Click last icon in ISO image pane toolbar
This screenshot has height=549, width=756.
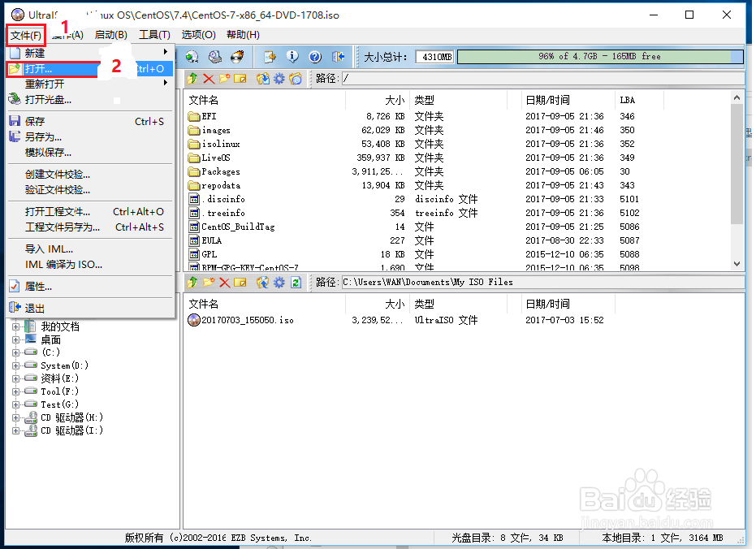point(295,79)
